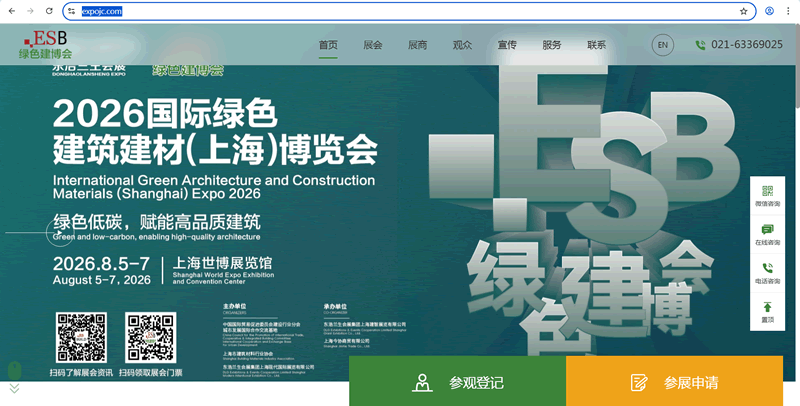Open the Chrome profile avatar
The image size is (800, 406).
pos(769,11)
